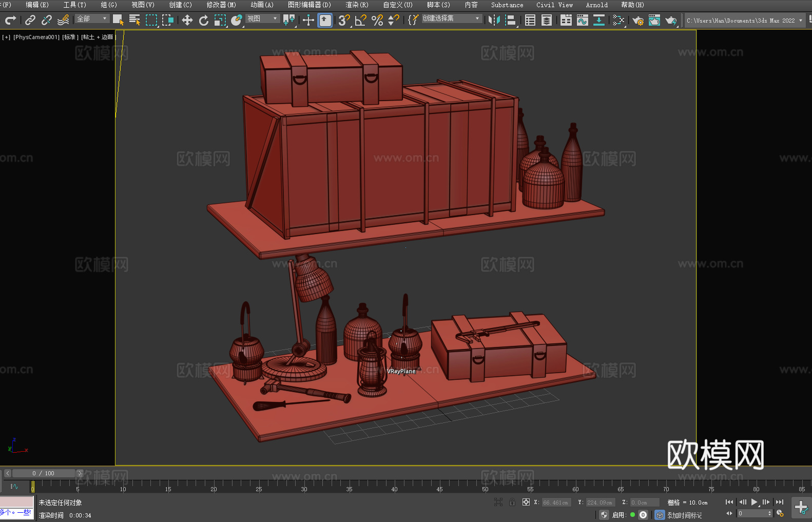
Task: Click Select and Manipulate crosshair icon
Action: tap(308, 20)
